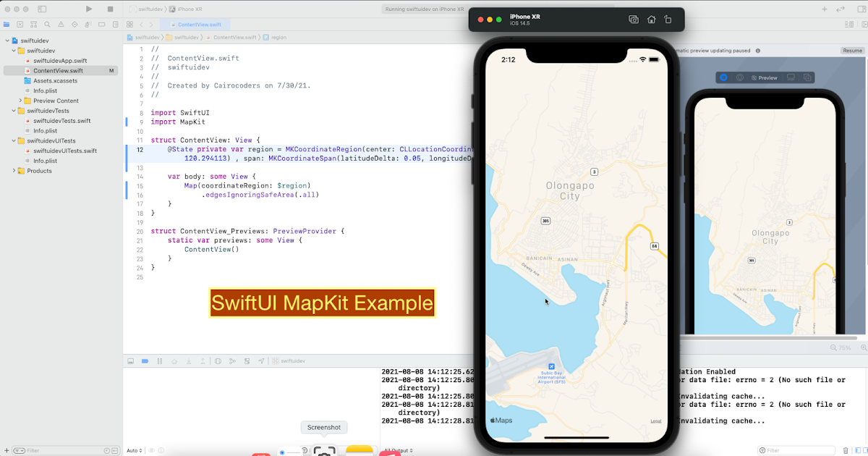Open the breakpoint navigator

click(102, 24)
